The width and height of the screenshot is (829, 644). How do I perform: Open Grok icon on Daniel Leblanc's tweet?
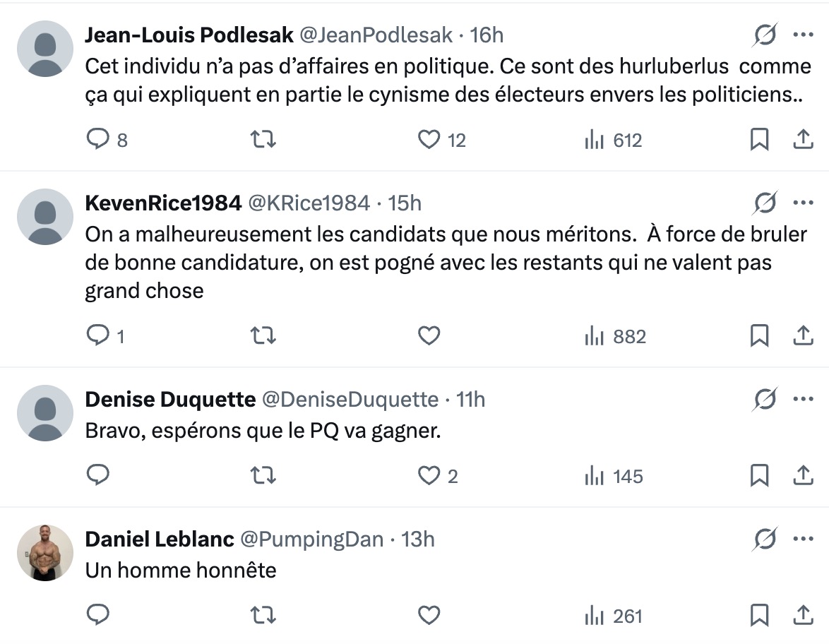click(x=765, y=539)
